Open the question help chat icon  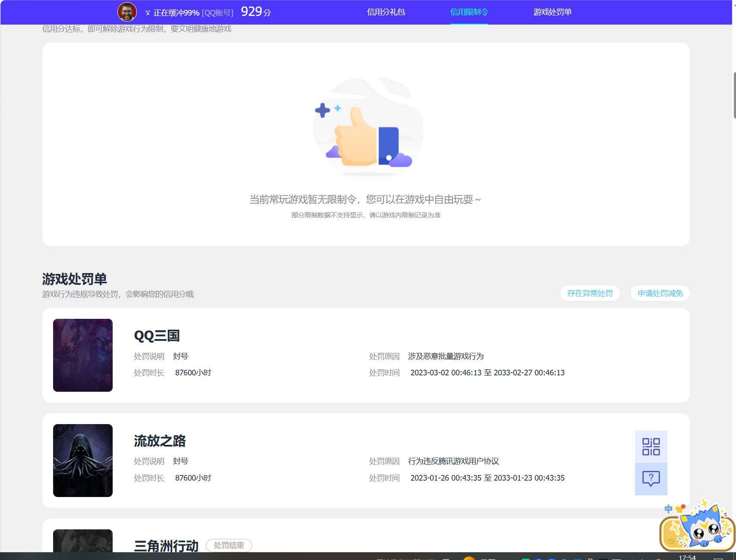tap(651, 479)
